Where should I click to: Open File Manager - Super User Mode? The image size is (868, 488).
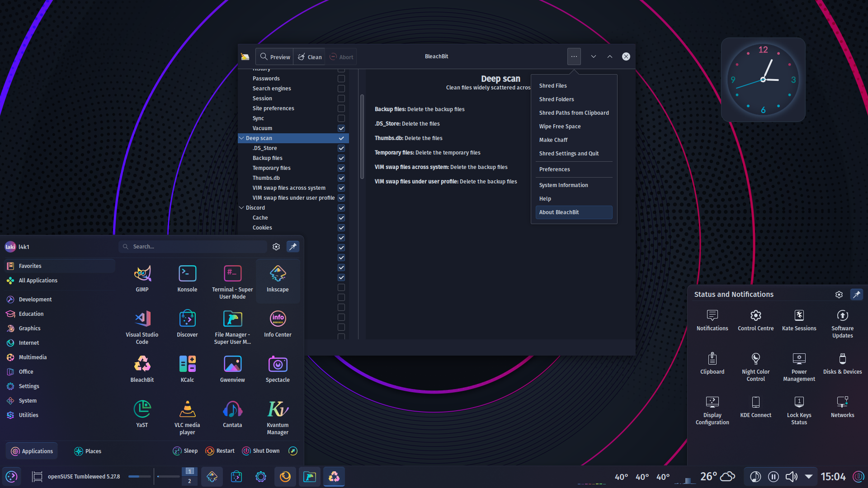tap(232, 327)
